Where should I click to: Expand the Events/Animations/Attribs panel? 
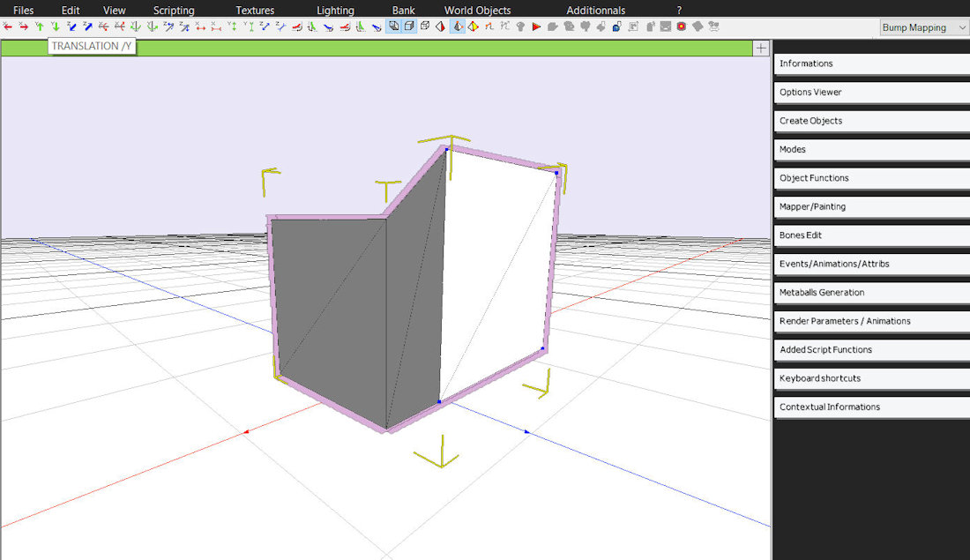(871, 264)
